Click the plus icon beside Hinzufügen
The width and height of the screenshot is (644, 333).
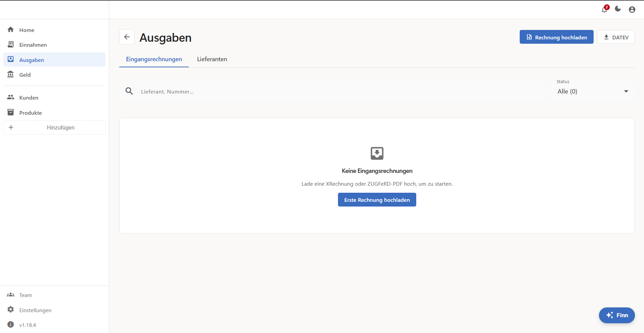[11, 127]
